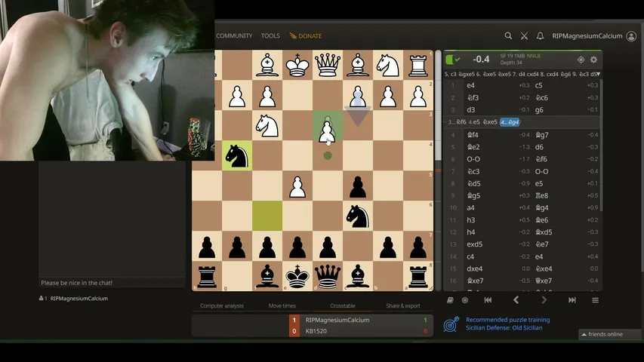The width and height of the screenshot is (644, 362).
Task: Open the opening explorer book icon
Action: (450, 300)
